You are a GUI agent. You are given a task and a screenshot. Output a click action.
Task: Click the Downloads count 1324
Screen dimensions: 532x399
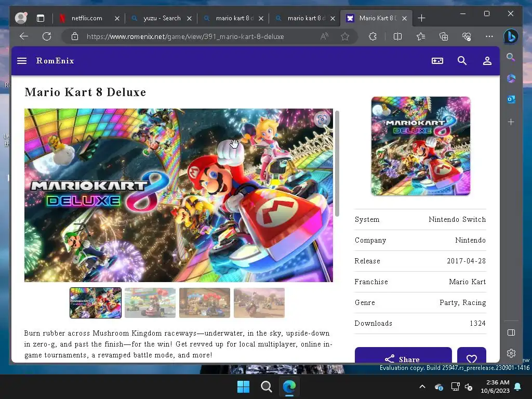coord(478,323)
